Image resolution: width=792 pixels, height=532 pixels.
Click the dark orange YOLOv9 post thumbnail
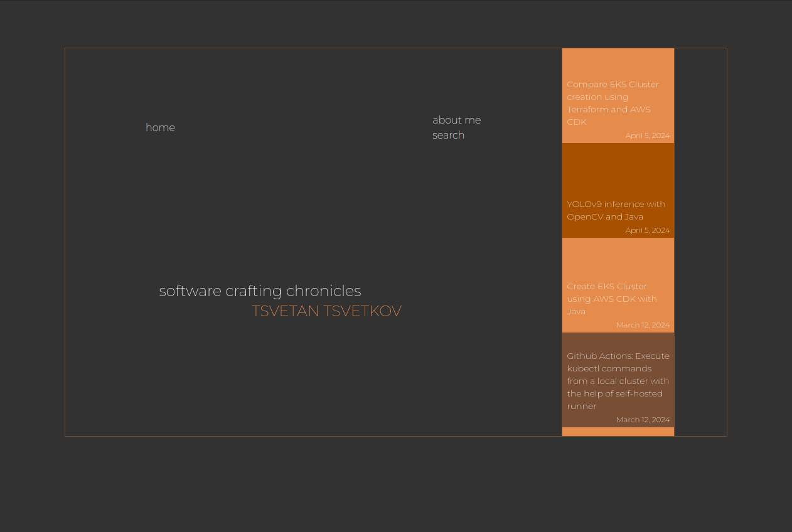618,169
